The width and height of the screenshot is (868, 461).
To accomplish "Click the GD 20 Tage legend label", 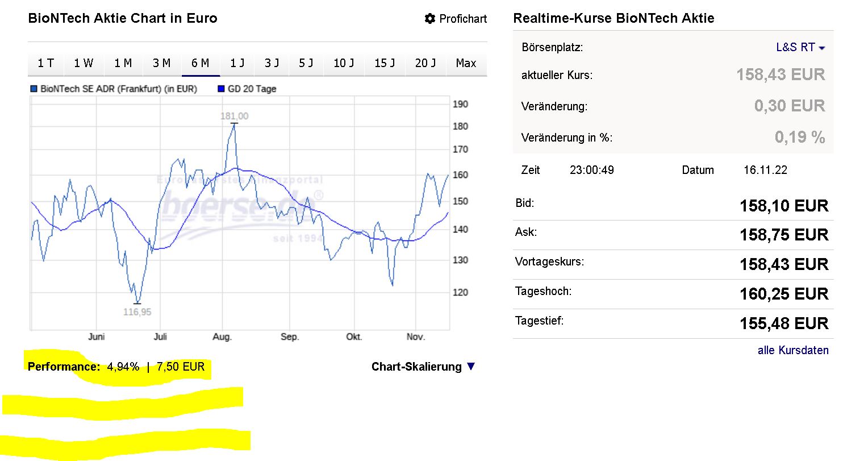I will [x=252, y=89].
